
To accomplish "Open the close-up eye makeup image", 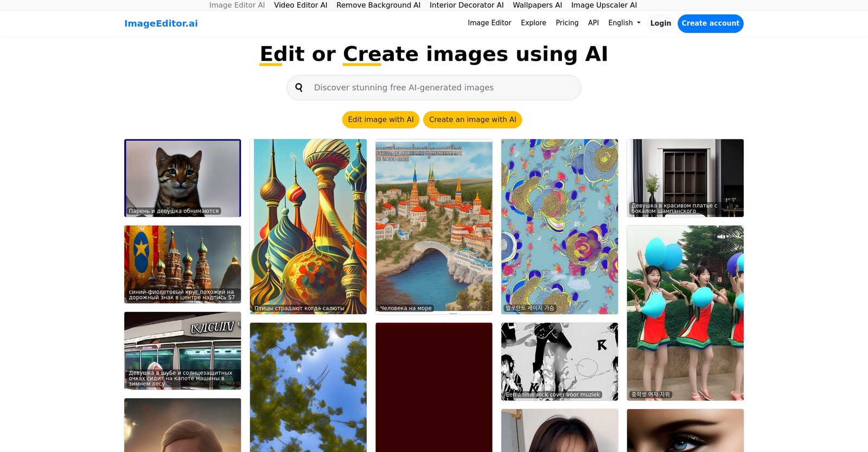I will click(x=685, y=430).
